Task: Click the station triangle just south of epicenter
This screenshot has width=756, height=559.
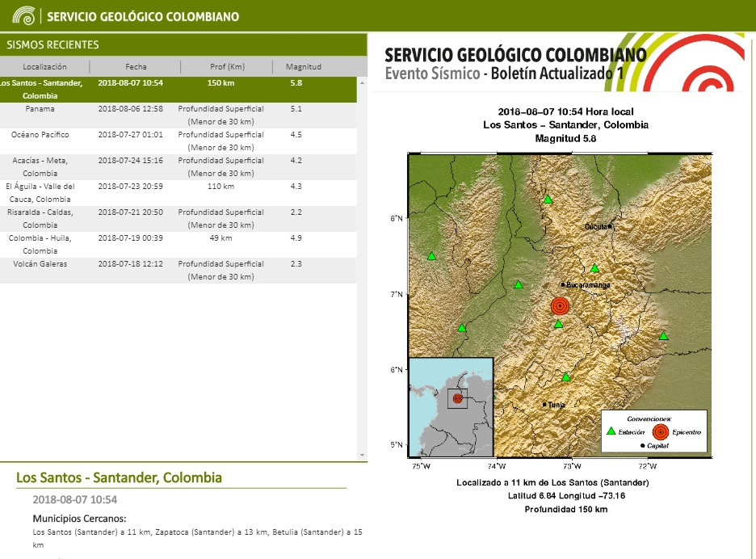Action: tap(558, 324)
